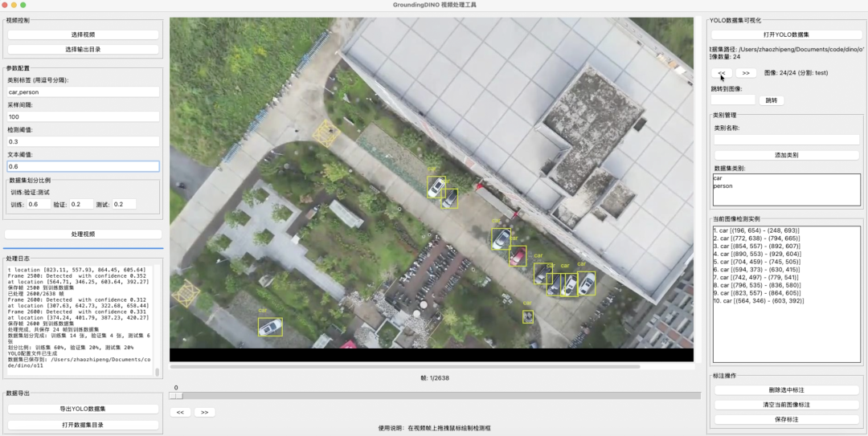This screenshot has width=868, height=436.
Task: Click the 添加类别 button
Action: coord(786,155)
